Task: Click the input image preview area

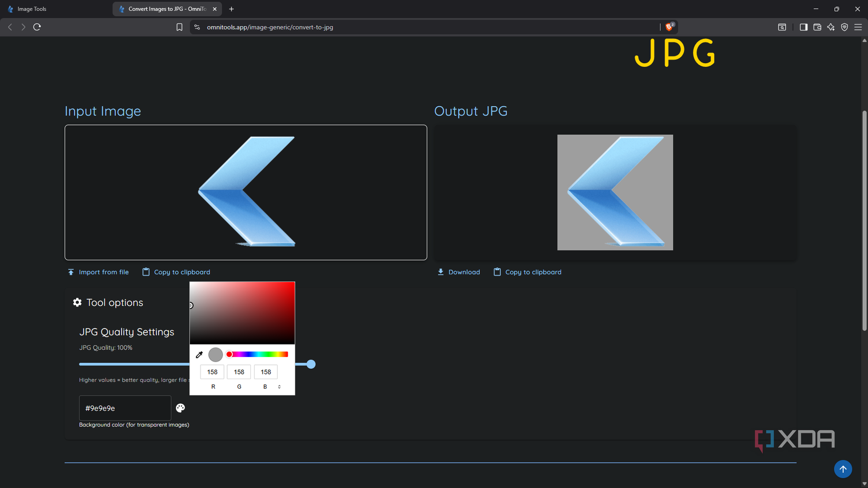Action: point(246,192)
